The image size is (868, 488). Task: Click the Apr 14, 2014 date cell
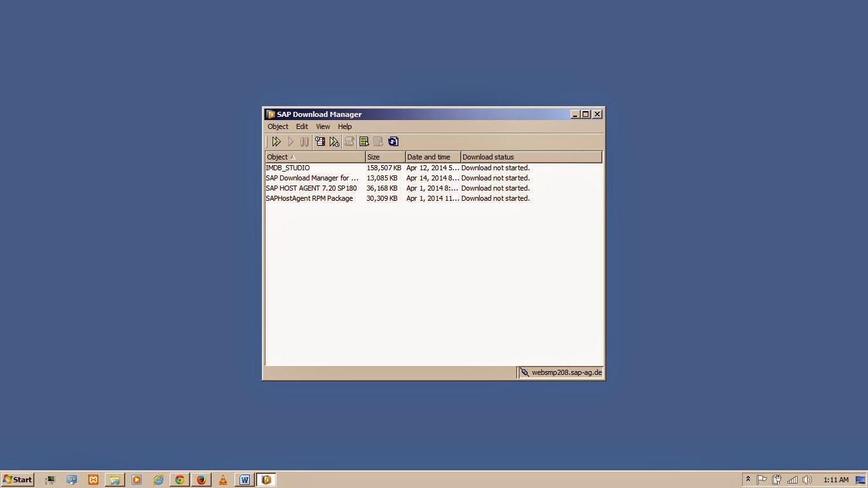433,178
